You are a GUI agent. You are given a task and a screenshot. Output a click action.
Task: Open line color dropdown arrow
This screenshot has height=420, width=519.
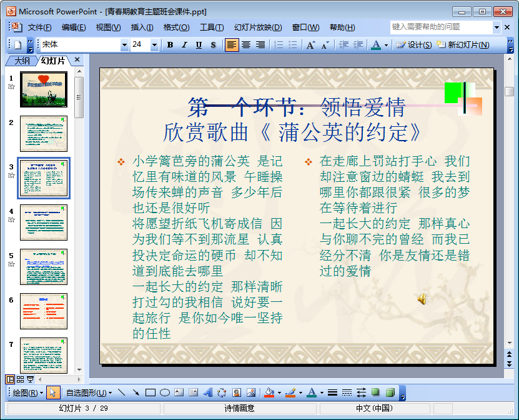tap(300, 393)
